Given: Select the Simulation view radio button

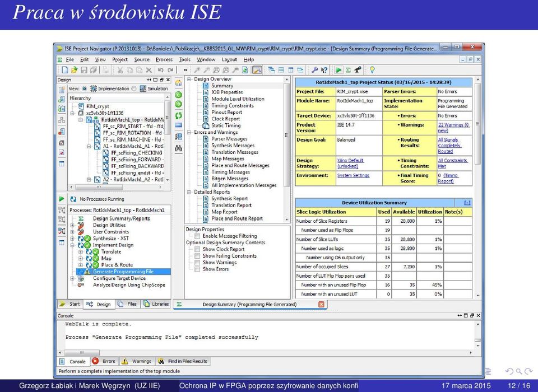Looking at the screenshot, I should pos(134,88).
